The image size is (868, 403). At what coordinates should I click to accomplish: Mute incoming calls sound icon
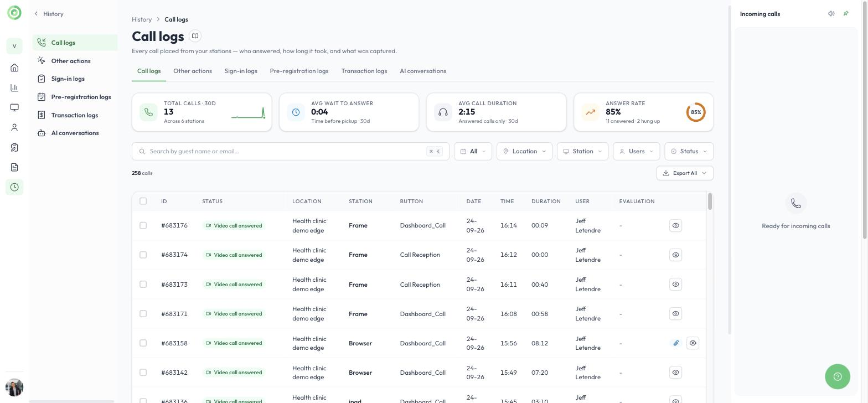click(831, 14)
